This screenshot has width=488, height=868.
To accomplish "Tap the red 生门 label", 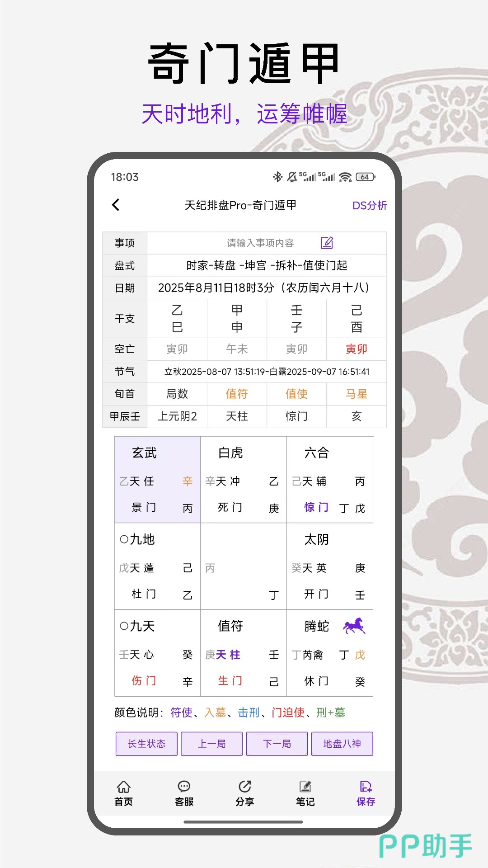I will tap(230, 681).
